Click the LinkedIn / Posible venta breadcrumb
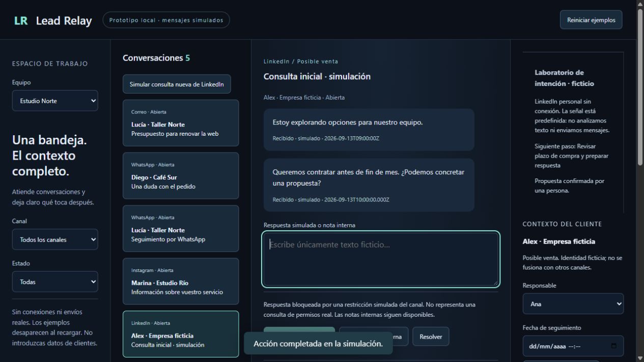 click(301, 62)
